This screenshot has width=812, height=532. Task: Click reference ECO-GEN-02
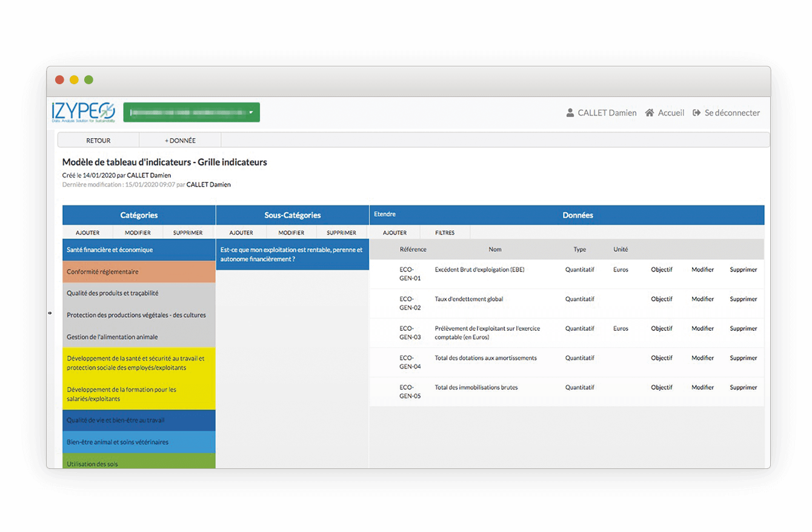410,303
